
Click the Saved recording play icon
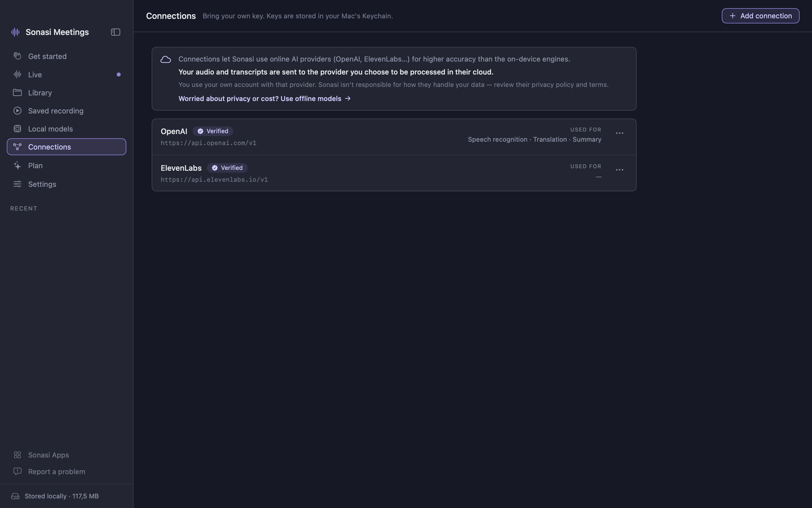pyautogui.click(x=17, y=111)
